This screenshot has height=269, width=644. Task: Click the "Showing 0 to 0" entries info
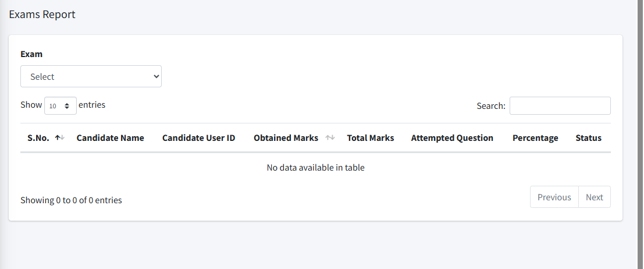click(x=71, y=200)
